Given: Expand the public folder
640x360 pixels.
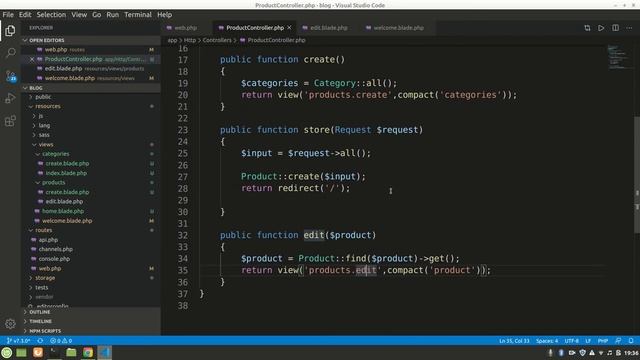Looking at the screenshot, I should [x=43, y=97].
